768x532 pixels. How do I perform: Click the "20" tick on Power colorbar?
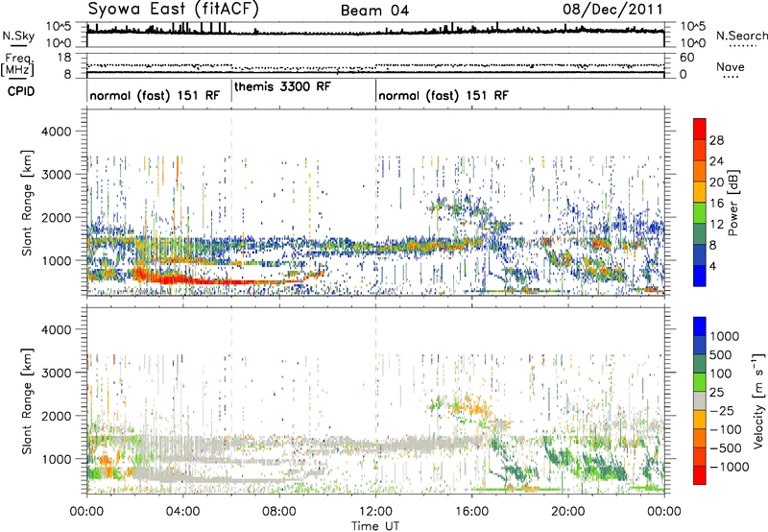coord(716,182)
